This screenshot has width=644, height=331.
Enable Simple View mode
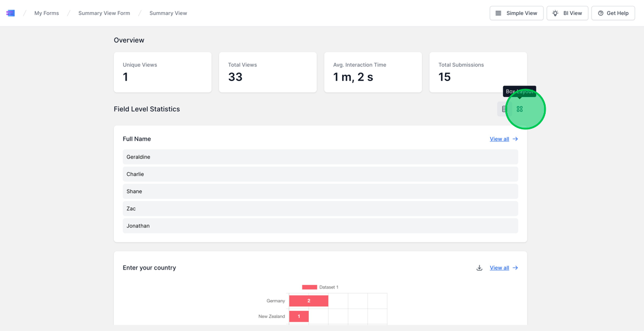516,13
